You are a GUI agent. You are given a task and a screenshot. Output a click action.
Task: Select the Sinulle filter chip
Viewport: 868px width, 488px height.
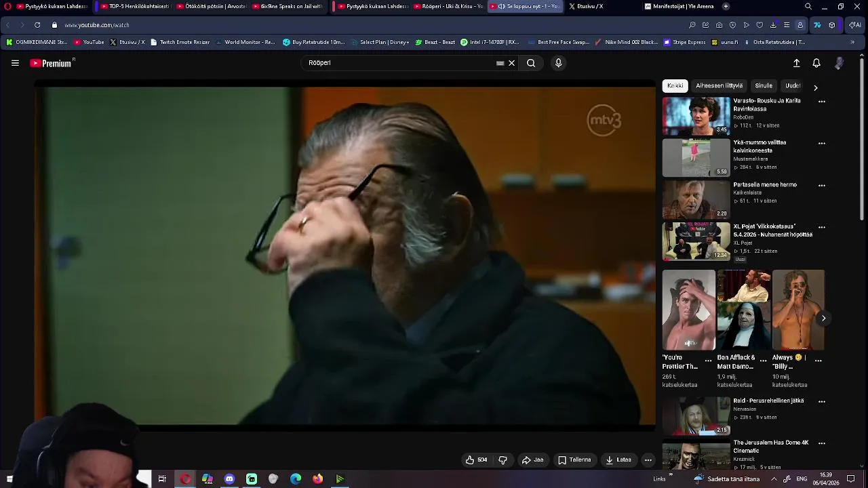764,86
